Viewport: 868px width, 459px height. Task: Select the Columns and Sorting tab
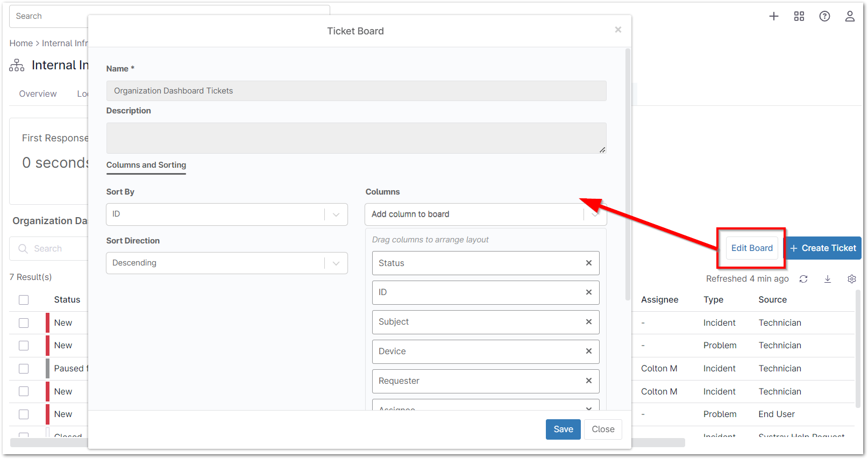pyautogui.click(x=146, y=165)
